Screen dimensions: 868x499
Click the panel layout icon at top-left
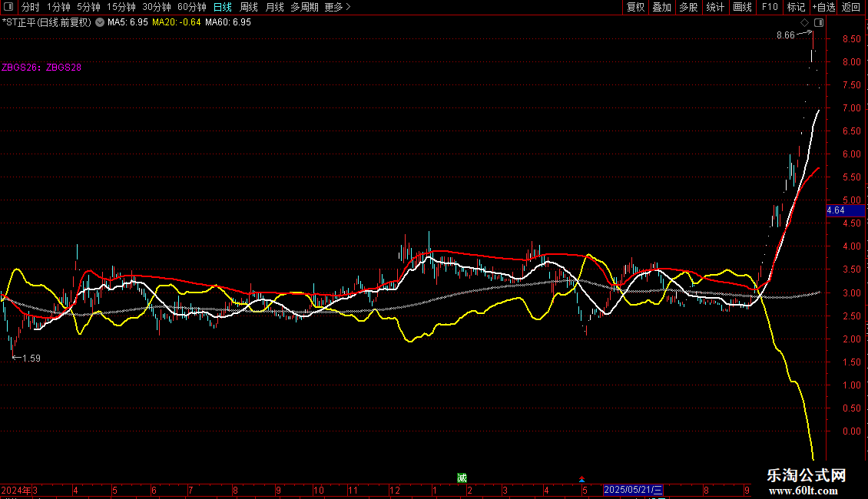point(8,7)
